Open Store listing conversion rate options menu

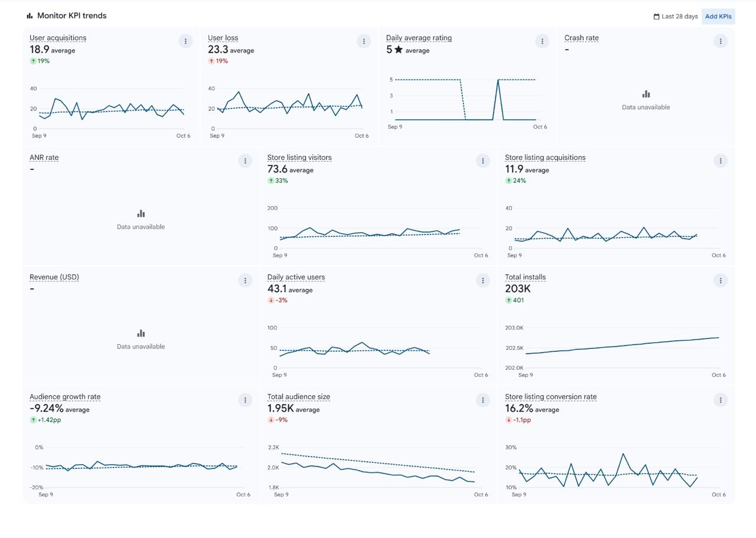click(x=720, y=400)
